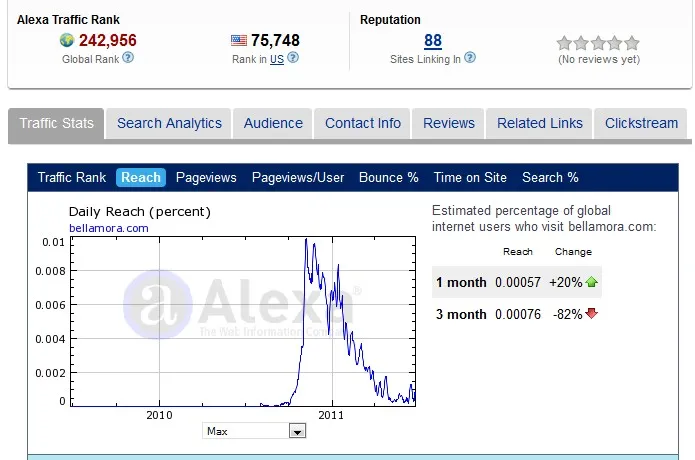695x460 pixels.
Task: Select the Traffic Rank chart option
Action: (x=72, y=177)
